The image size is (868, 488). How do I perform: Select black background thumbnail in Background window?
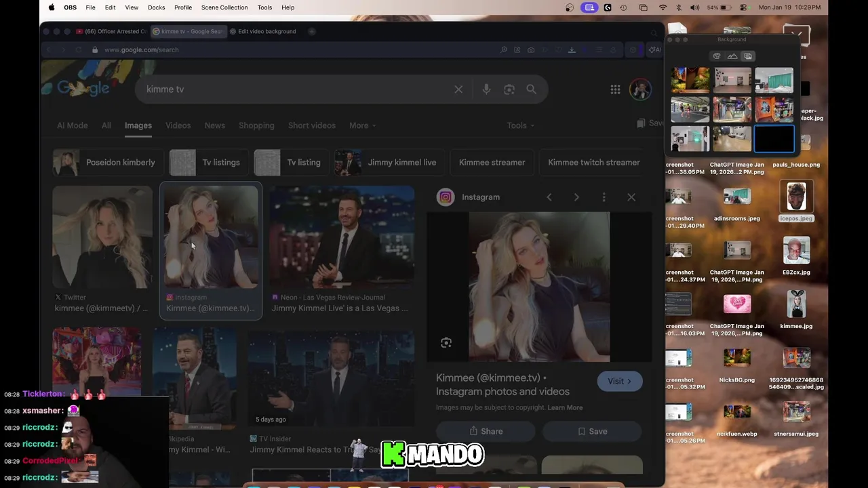pos(774,139)
